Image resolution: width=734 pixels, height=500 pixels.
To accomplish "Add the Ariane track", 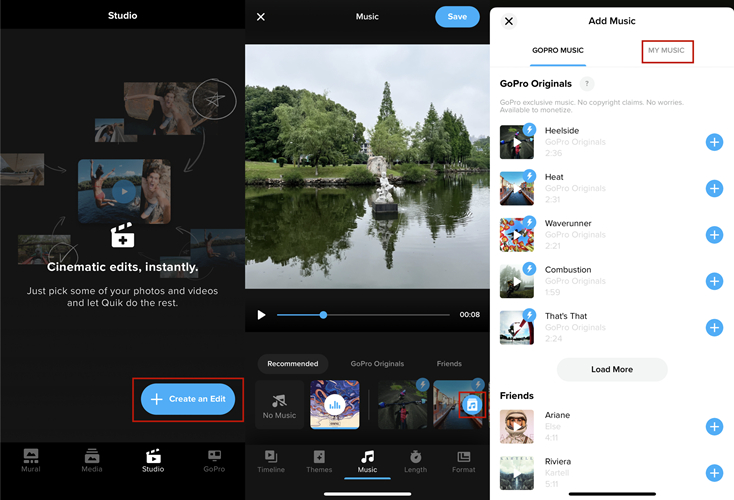I will [x=714, y=426].
